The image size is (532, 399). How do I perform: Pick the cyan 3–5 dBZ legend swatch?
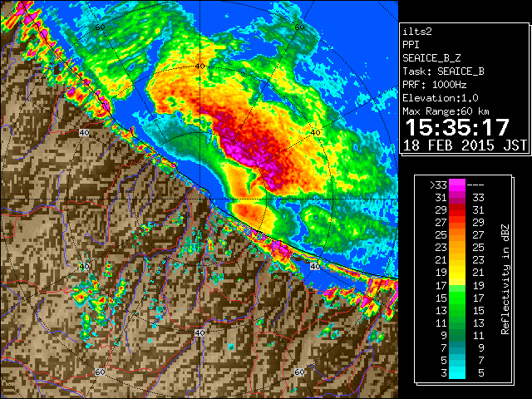(x=457, y=372)
